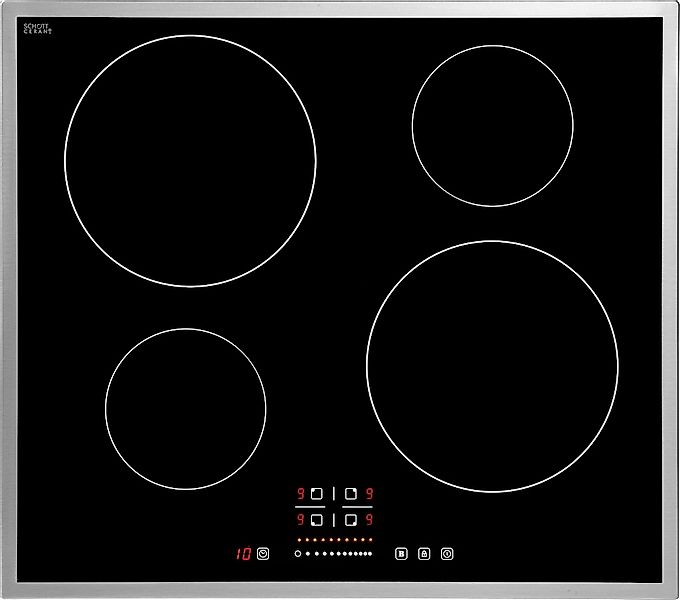Tap the zero circle of power slider
The width and height of the screenshot is (680, 600).
pyautogui.click(x=297, y=553)
